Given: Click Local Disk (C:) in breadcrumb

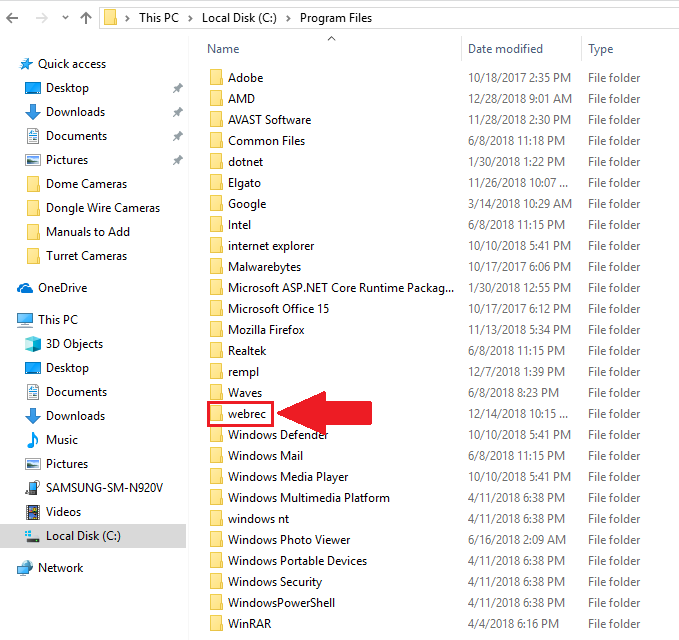Looking at the screenshot, I should click(x=239, y=18).
